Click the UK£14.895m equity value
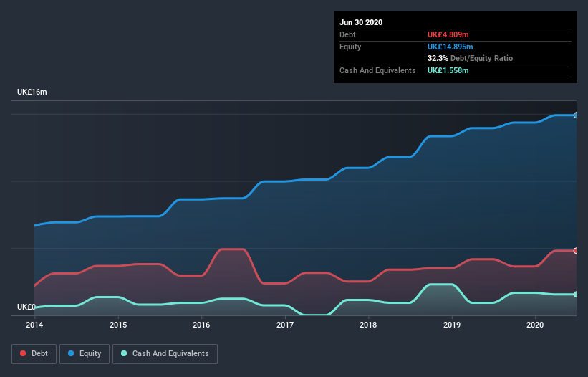Viewport: 588px width, 377px height. (x=450, y=47)
